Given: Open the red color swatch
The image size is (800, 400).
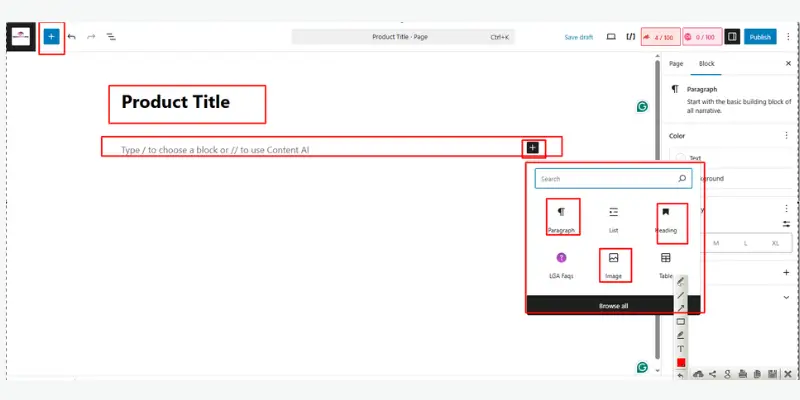Looking at the screenshot, I should 681,362.
